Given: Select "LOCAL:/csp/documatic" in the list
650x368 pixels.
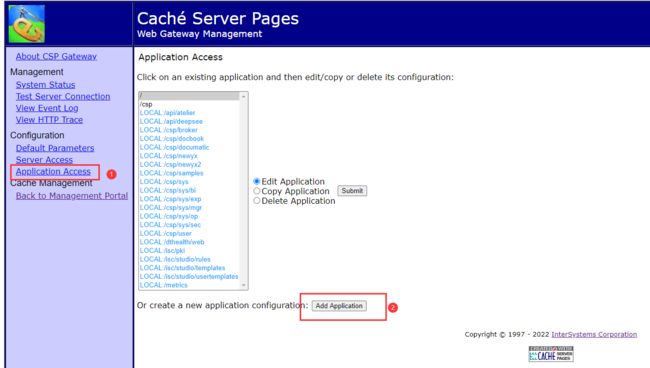Looking at the screenshot, I should click(189, 147).
